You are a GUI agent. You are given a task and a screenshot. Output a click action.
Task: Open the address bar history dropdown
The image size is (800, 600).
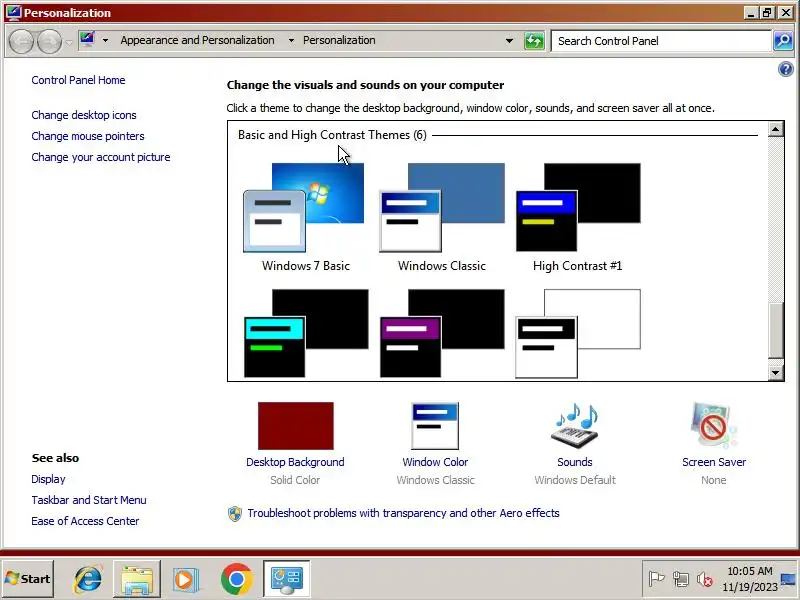[x=509, y=41]
